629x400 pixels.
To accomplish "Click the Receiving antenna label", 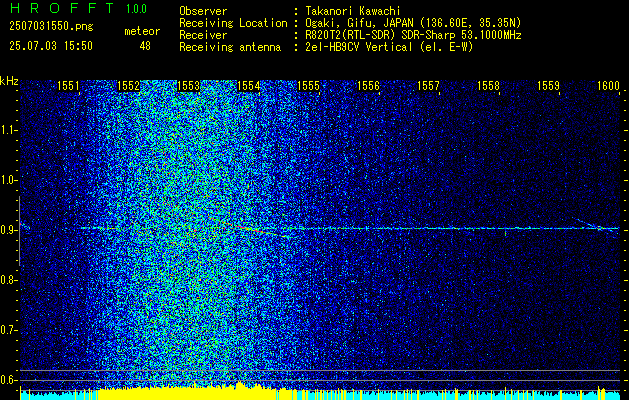I will [x=230, y=47].
